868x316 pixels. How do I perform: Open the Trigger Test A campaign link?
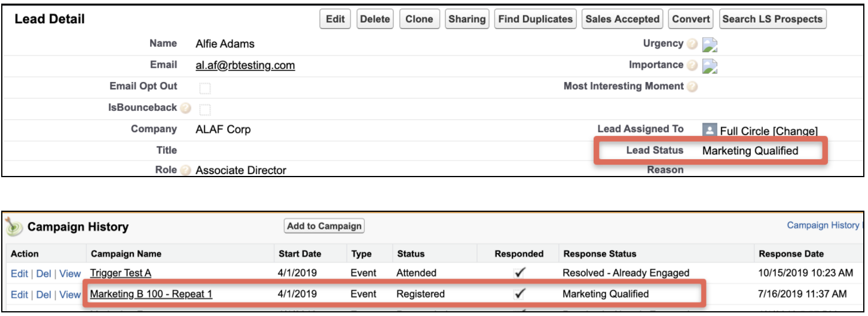tap(120, 273)
